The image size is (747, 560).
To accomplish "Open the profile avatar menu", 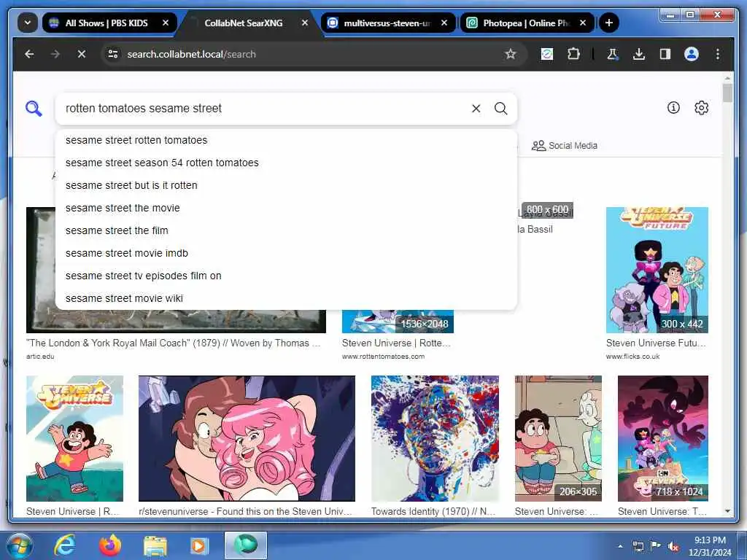I will (x=692, y=54).
